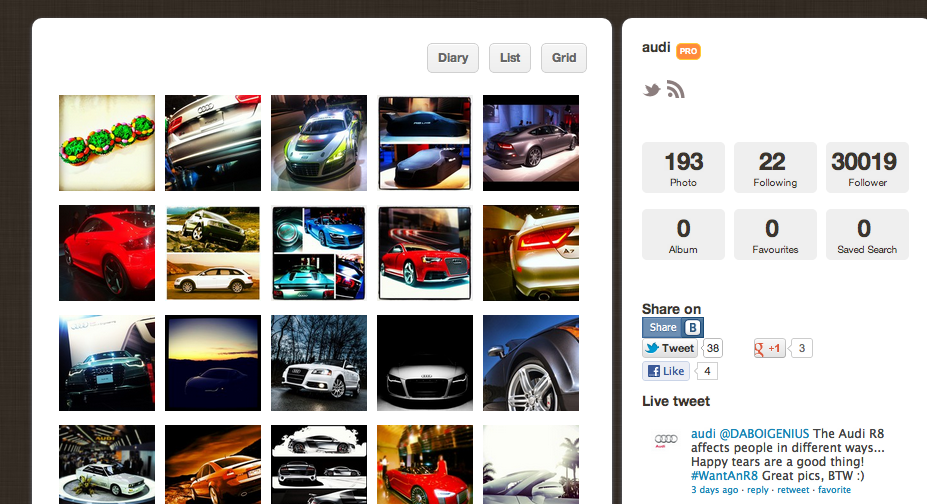Click the Like count 4 bubble
This screenshot has width=927, height=504.
point(707,371)
